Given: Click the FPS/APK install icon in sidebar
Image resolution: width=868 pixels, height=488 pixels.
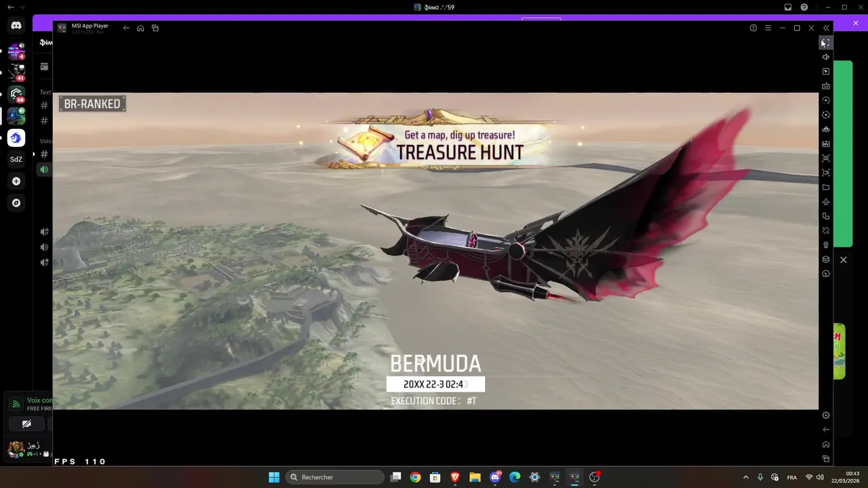Looking at the screenshot, I should (x=825, y=144).
